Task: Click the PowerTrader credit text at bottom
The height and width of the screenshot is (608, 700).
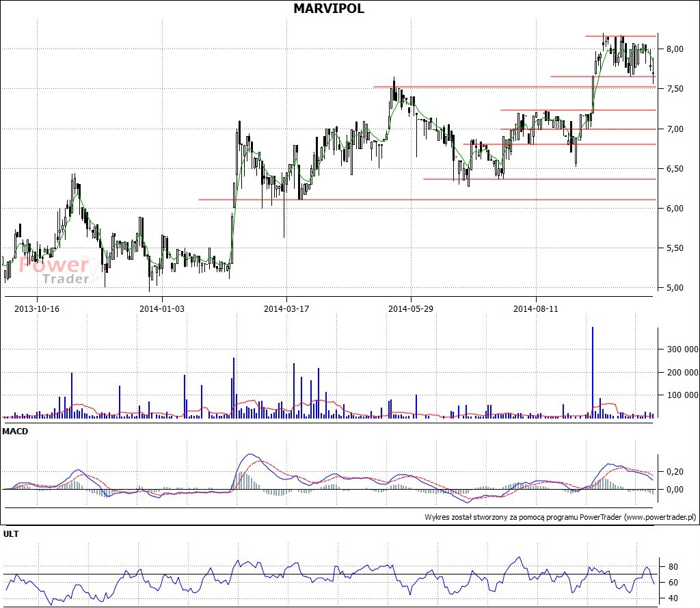Action: 561,517
